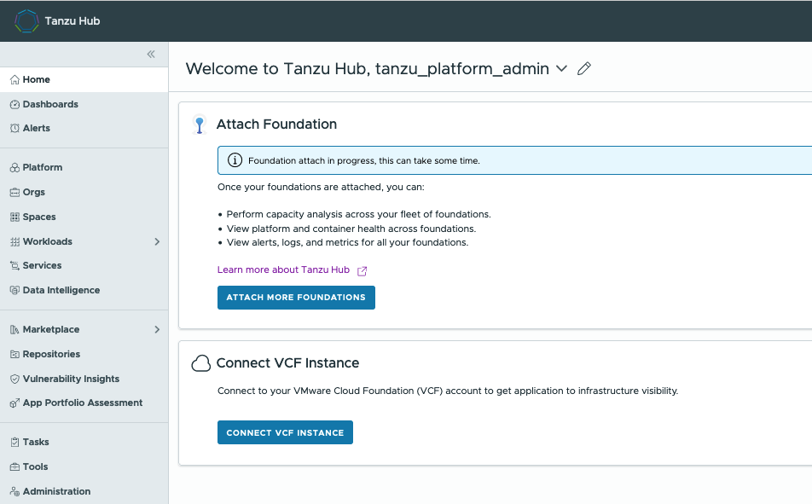Screen dimensions: 812x504
Task: Expand the Workloads submenu chevron
Action: click(157, 241)
